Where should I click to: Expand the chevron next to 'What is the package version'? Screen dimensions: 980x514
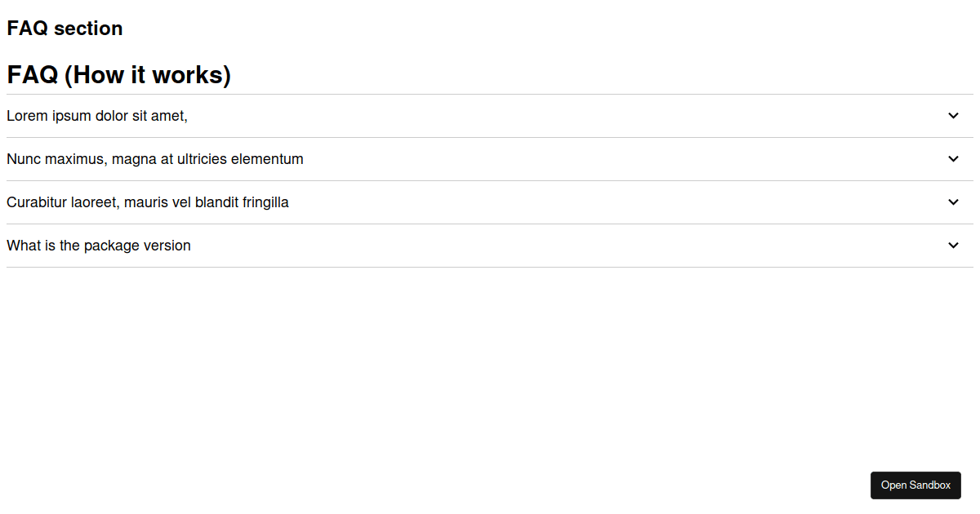[952, 245]
